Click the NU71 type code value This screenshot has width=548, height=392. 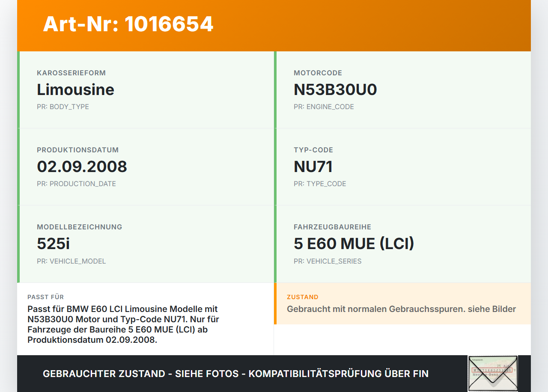(313, 167)
